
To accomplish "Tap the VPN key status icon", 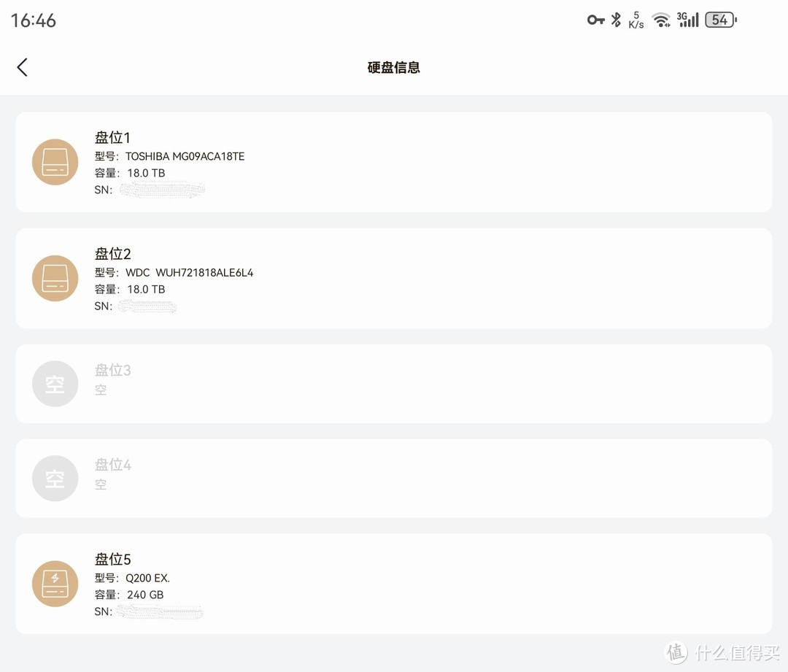I will [595, 20].
